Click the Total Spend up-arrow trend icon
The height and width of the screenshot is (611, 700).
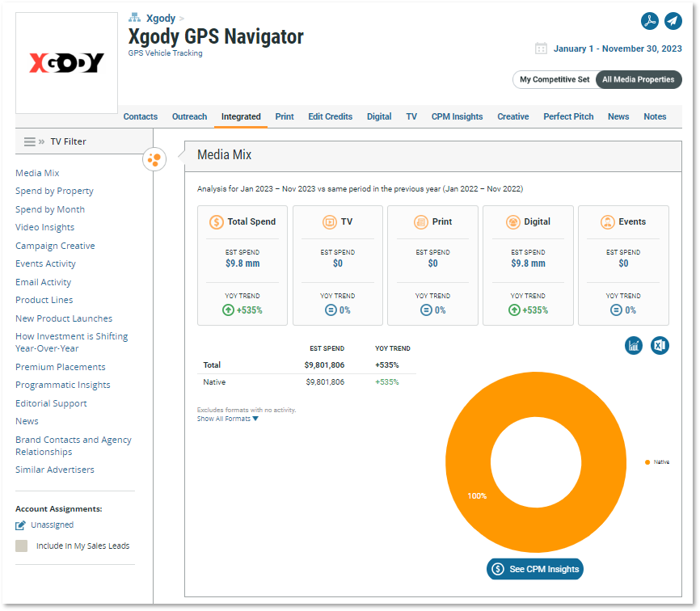coord(228,310)
